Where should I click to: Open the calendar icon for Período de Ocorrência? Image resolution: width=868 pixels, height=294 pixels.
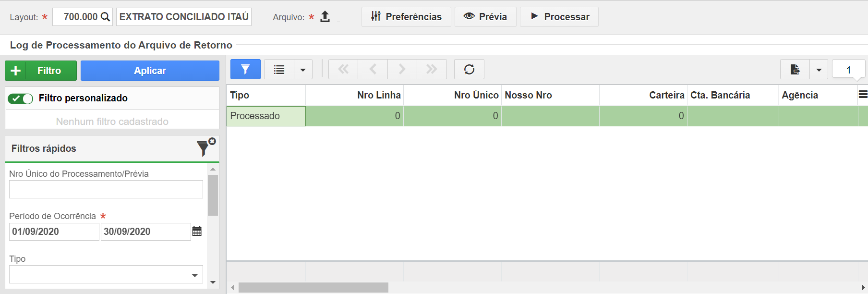(197, 231)
